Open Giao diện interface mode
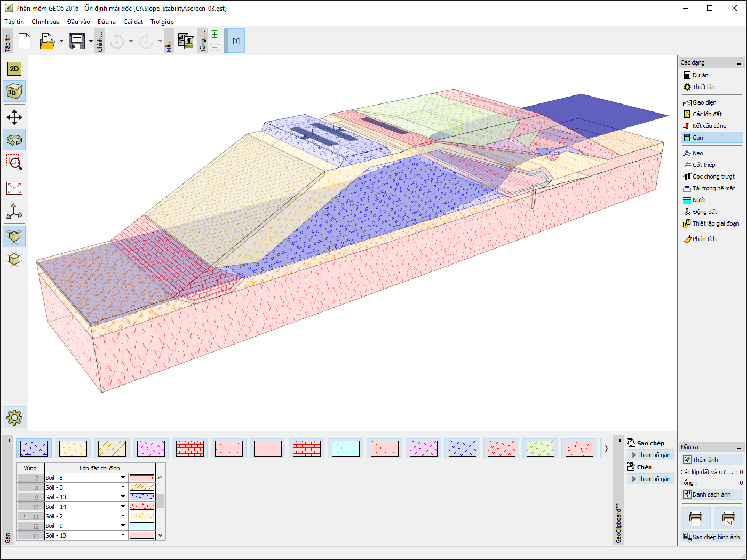Screen dimensions: 747x560 coord(712,102)
